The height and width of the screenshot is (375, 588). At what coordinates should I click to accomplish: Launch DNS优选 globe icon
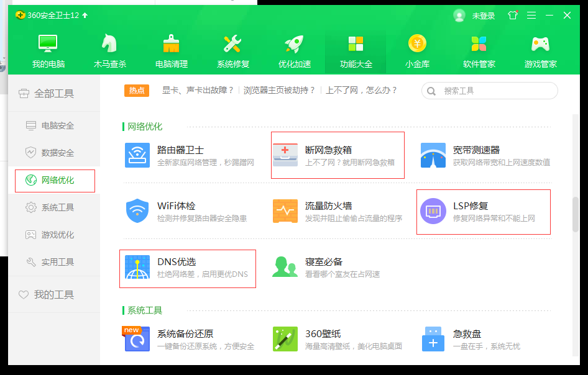(x=137, y=267)
